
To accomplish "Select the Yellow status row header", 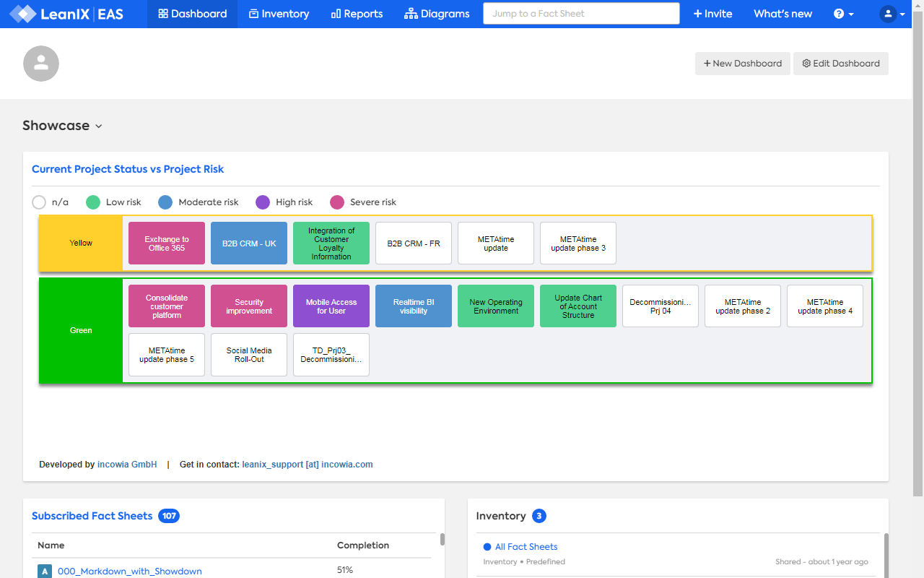I will pyautogui.click(x=81, y=243).
